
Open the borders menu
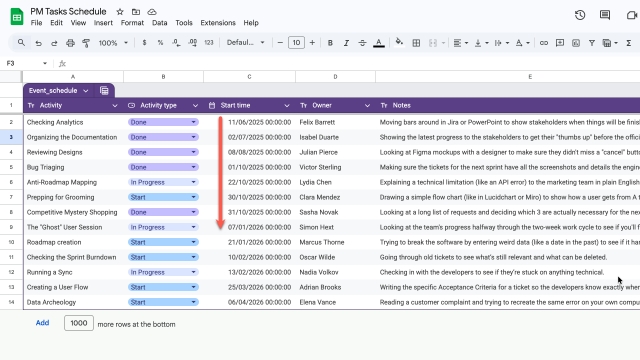(x=416, y=42)
